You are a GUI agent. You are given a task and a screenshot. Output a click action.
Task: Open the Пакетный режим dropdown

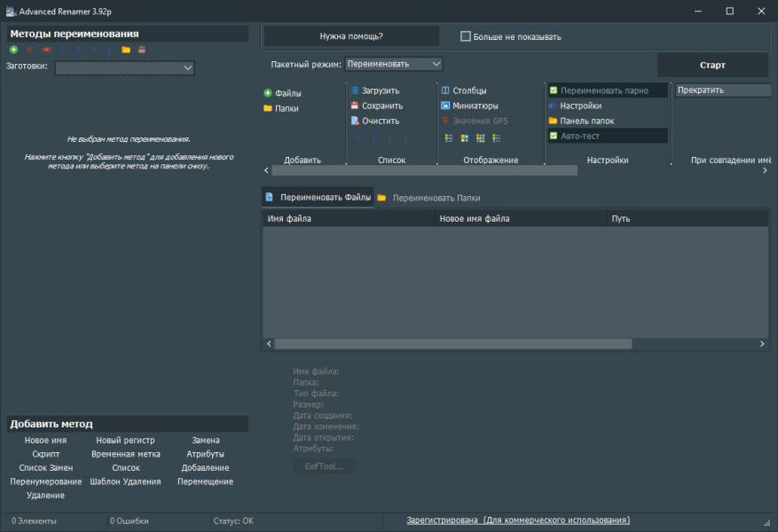click(x=394, y=64)
